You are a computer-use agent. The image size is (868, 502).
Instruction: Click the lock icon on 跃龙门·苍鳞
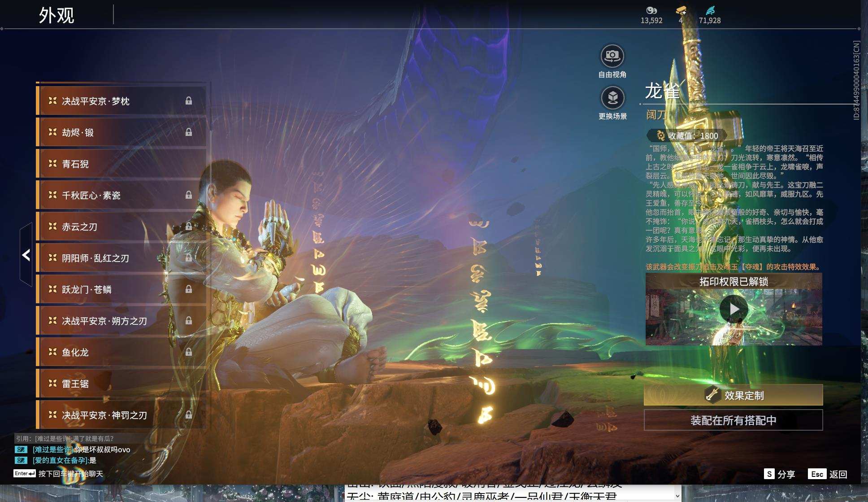(x=189, y=289)
